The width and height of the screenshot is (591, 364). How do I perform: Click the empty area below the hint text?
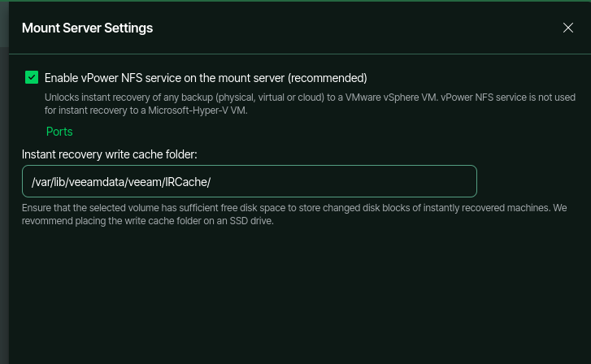coord(300,294)
